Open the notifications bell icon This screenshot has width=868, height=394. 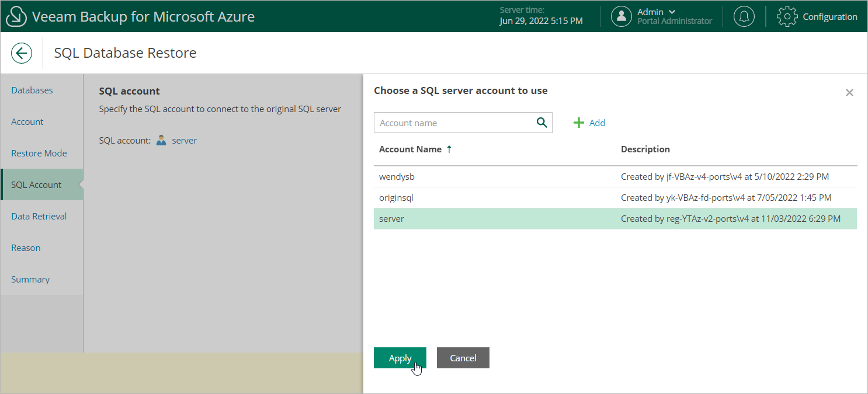(744, 16)
